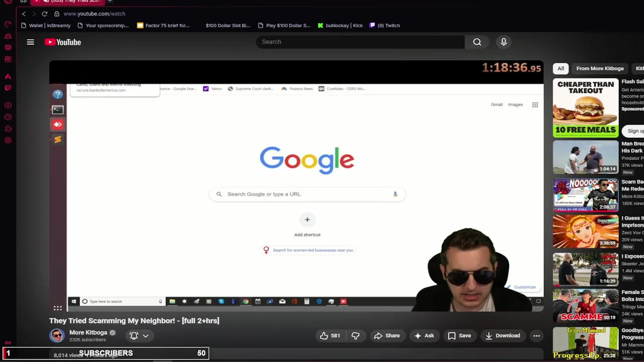Open the Mail envelope on the video taskbar
This screenshot has width=644, height=362.
click(x=282, y=302)
